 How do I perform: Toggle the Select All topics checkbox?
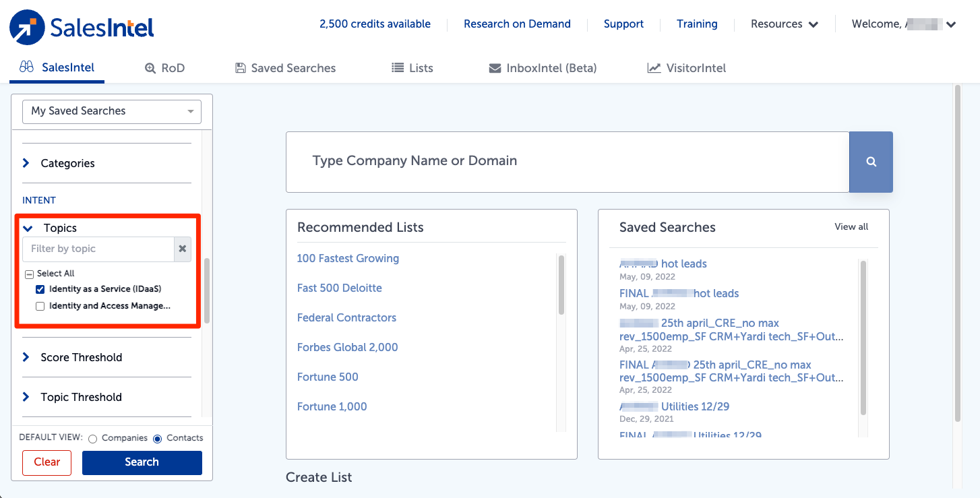pos(29,274)
